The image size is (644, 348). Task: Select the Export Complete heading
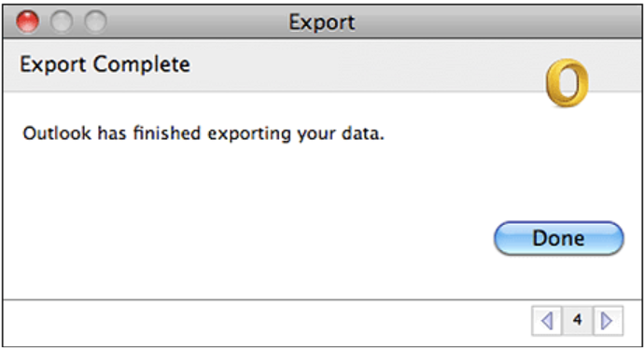click(105, 64)
